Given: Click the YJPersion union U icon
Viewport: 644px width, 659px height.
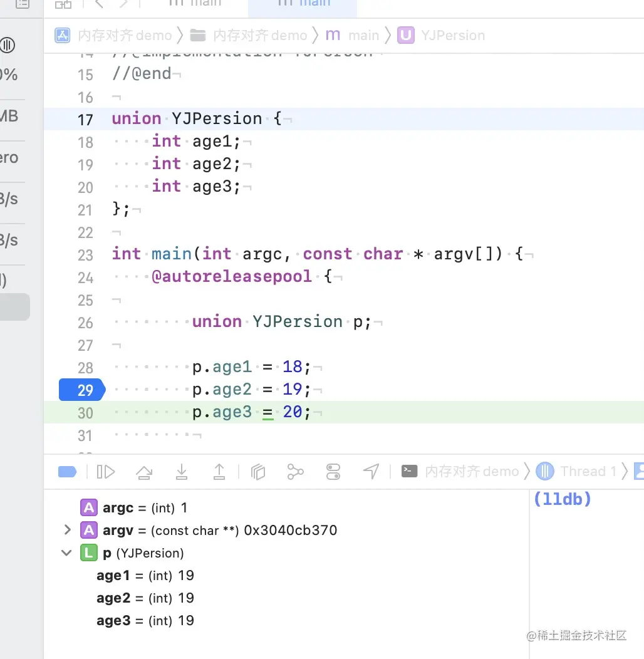Looking at the screenshot, I should point(406,35).
